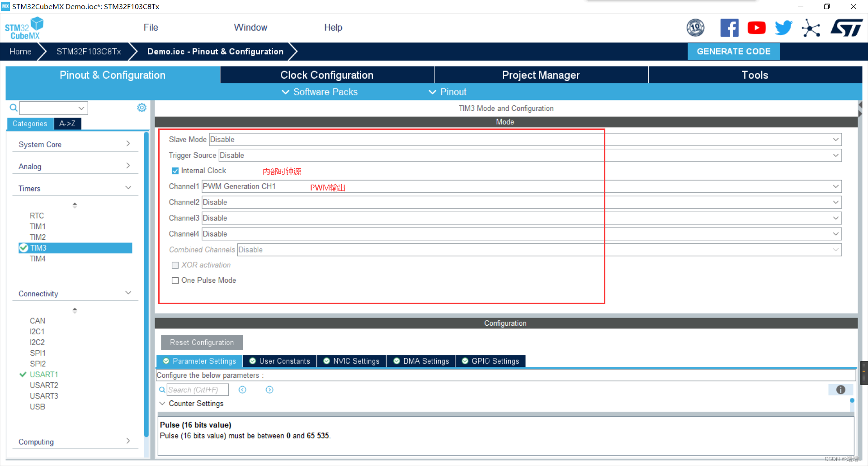The height and width of the screenshot is (466, 868).
Task: Toggle the XOR activation checkbox
Action: click(x=175, y=265)
